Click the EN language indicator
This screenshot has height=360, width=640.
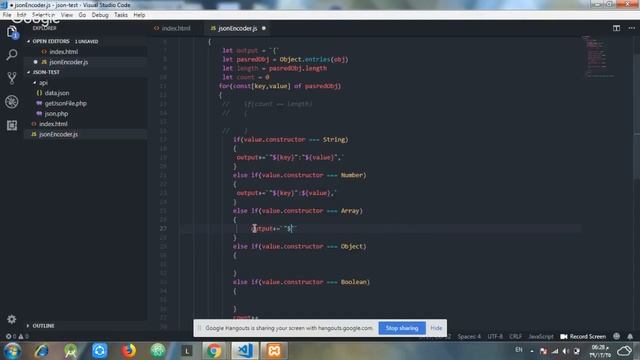point(519,350)
